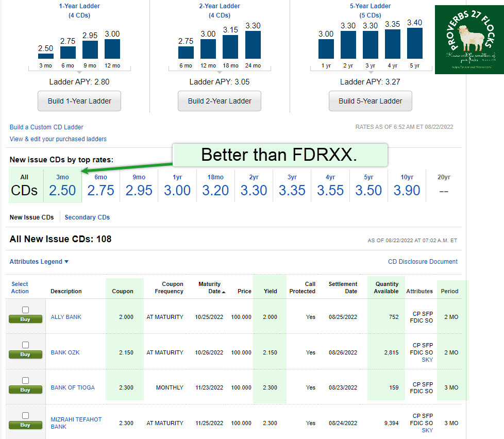
Task: Sort by Maturity Date column header
Action: coord(210,288)
